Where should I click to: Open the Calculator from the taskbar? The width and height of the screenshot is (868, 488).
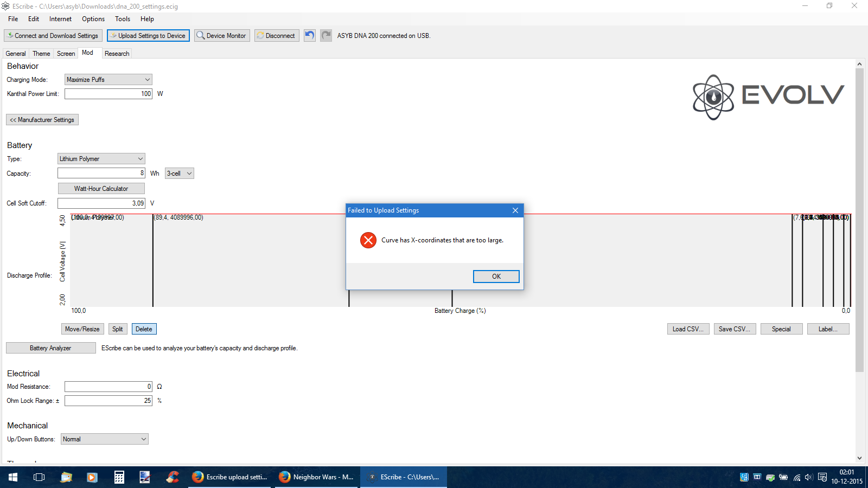click(x=119, y=477)
